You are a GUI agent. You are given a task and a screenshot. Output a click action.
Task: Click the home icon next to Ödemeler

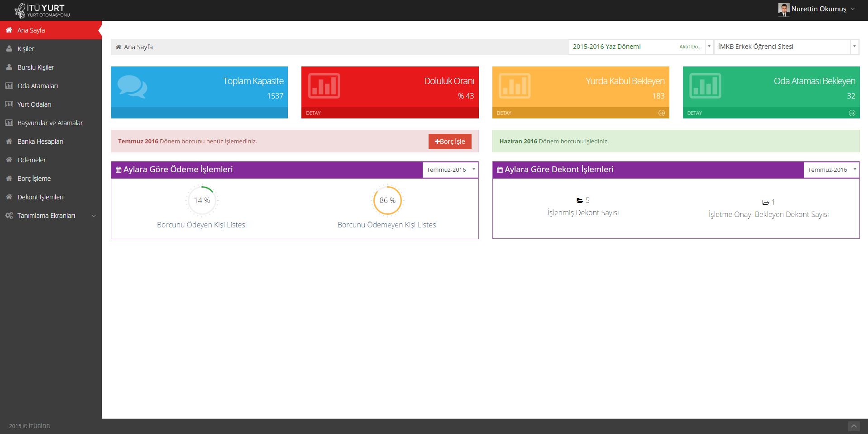tap(9, 160)
